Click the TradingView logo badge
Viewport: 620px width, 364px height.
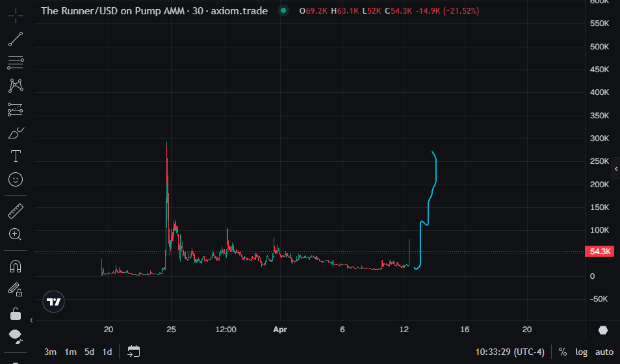(53, 302)
